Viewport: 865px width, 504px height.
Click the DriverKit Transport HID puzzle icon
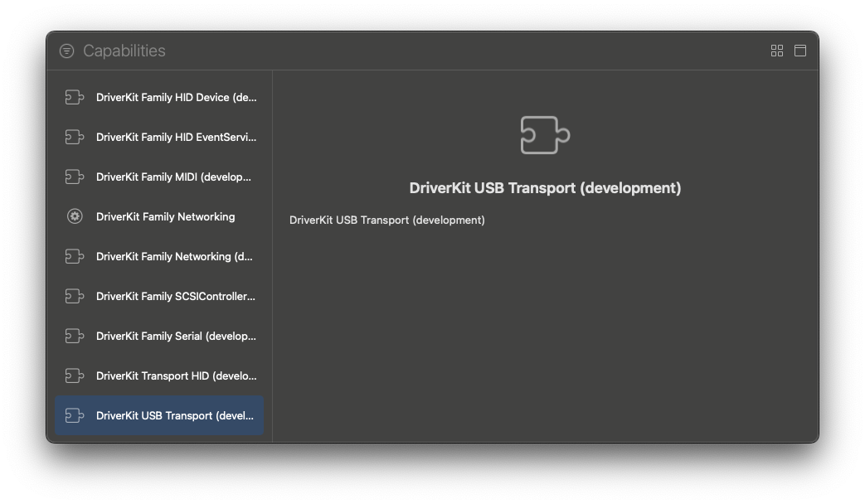pyautogui.click(x=75, y=376)
